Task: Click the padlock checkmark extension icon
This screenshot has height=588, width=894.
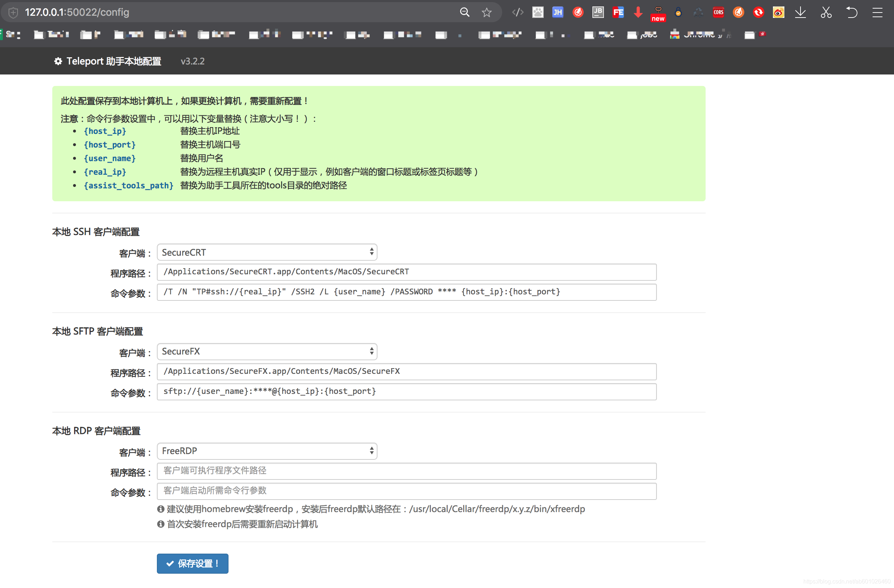Action: pyautogui.click(x=678, y=13)
